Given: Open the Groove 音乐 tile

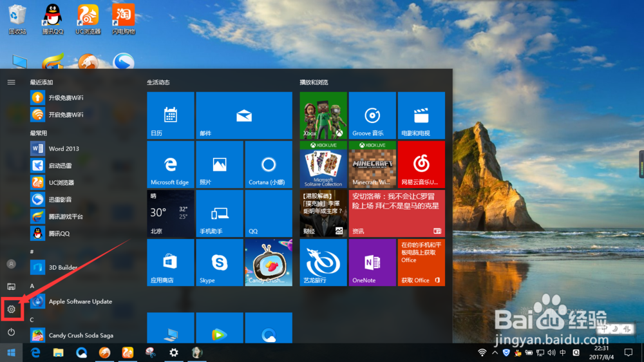Looking at the screenshot, I should [x=372, y=115].
